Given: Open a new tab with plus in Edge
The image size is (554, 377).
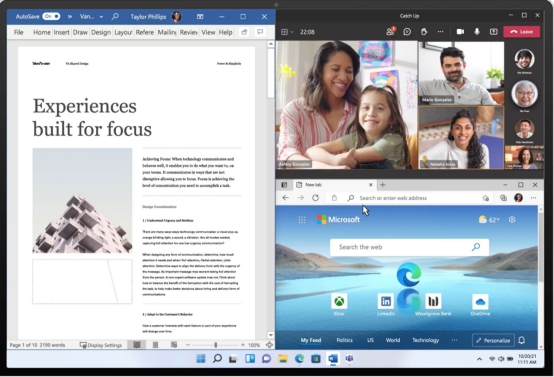Looking at the screenshot, I should click(383, 185).
